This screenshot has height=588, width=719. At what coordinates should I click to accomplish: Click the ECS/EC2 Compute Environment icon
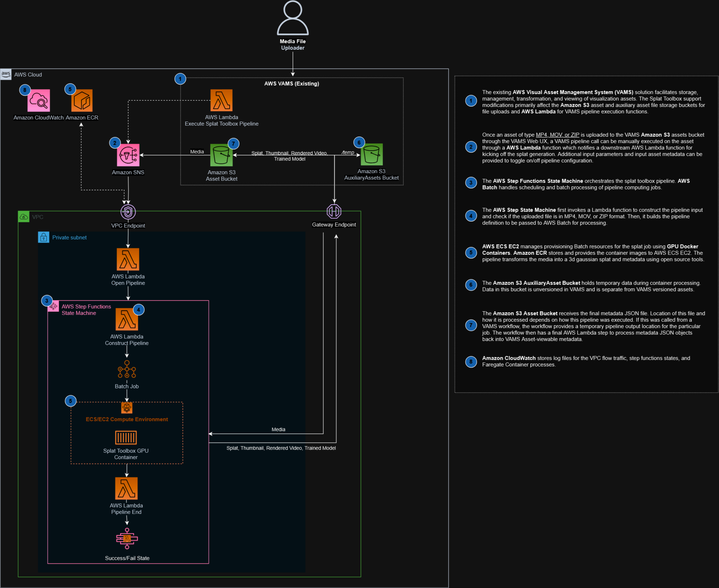tap(127, 408)
